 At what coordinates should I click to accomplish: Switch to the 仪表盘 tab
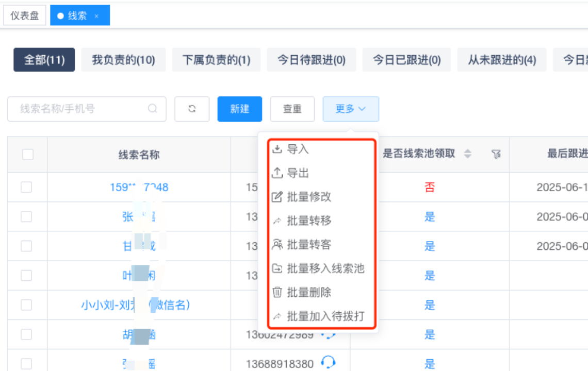point(25,16)
